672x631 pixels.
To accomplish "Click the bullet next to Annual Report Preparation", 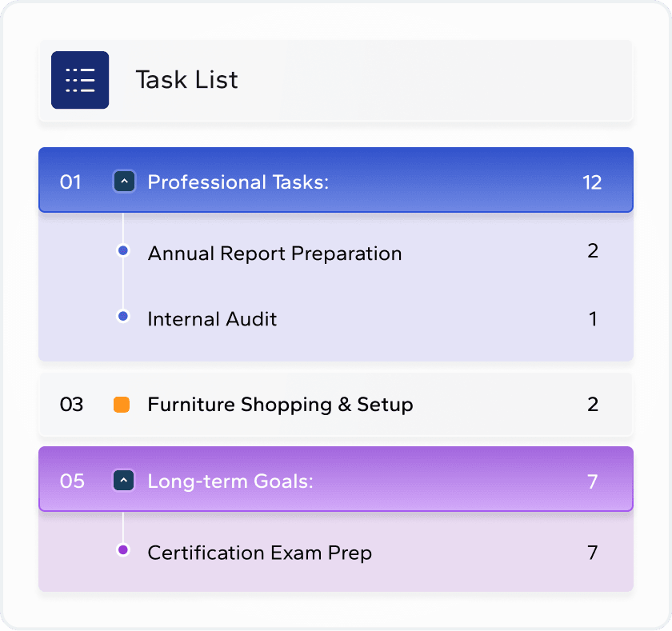I will point(123,251).
